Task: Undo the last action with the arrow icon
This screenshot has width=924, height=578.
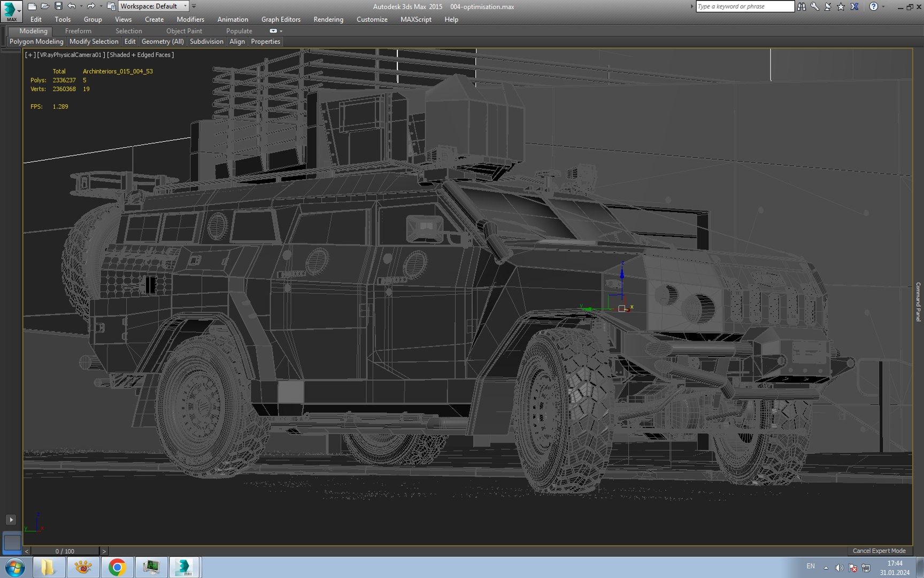Action: click(72, 6)
